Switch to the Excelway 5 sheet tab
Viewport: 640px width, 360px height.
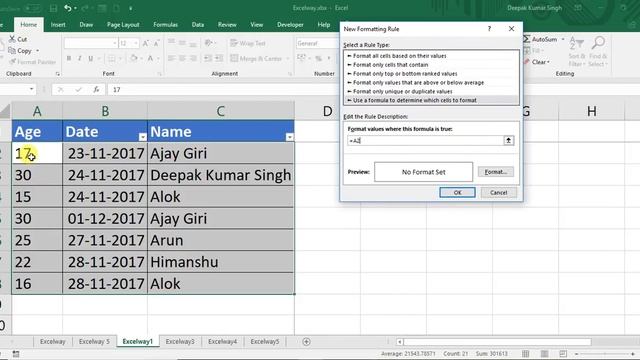(94, 342)
